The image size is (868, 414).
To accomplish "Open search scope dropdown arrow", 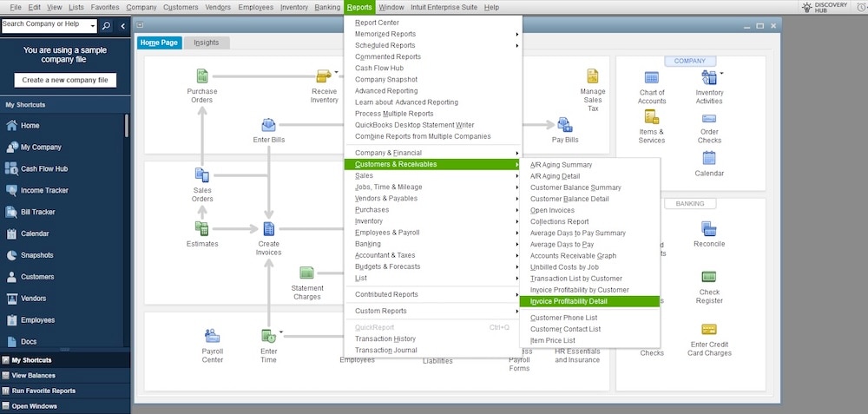I will [x=93, y=27].
